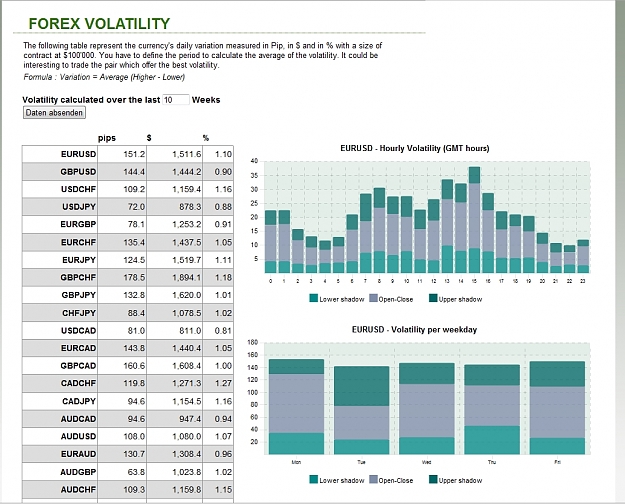
Task: Click the Wednesday bar in weekday chart
Action: pos(426,408)
